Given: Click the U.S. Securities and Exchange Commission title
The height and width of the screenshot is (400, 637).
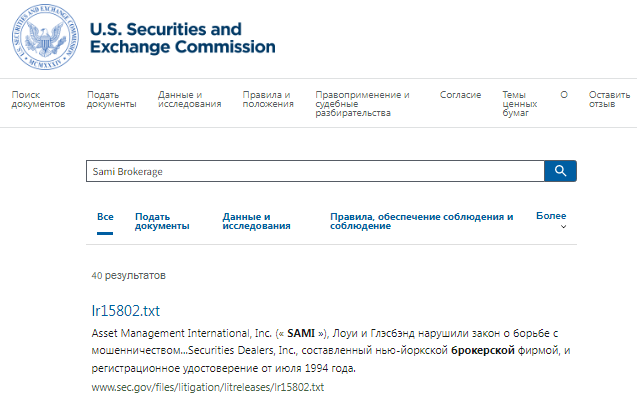Looking at the screenshot, I should [182, 38].
